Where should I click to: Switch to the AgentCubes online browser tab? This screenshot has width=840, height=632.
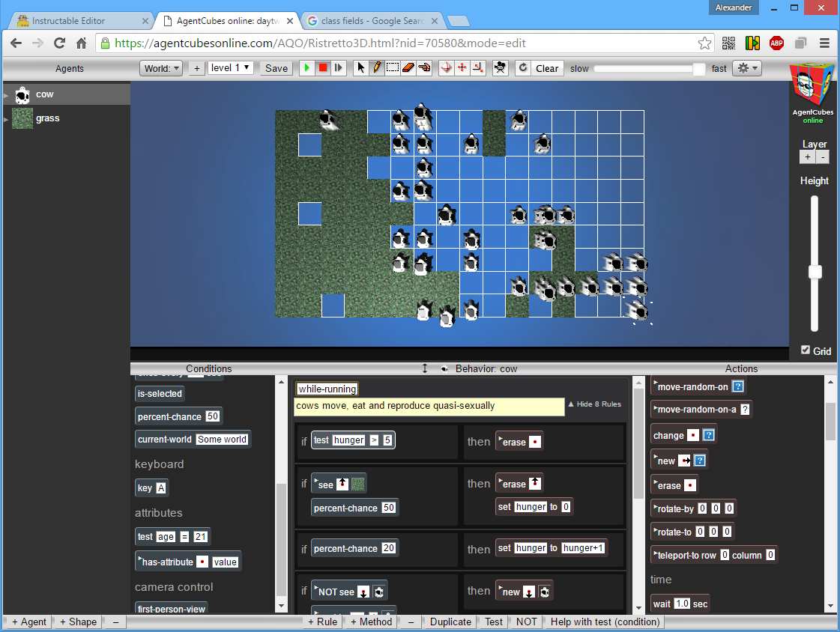tap(227, 21)
